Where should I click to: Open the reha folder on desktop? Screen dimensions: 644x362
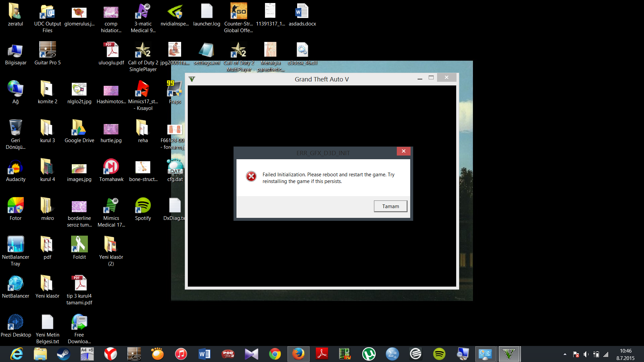(x=143, y=131)
